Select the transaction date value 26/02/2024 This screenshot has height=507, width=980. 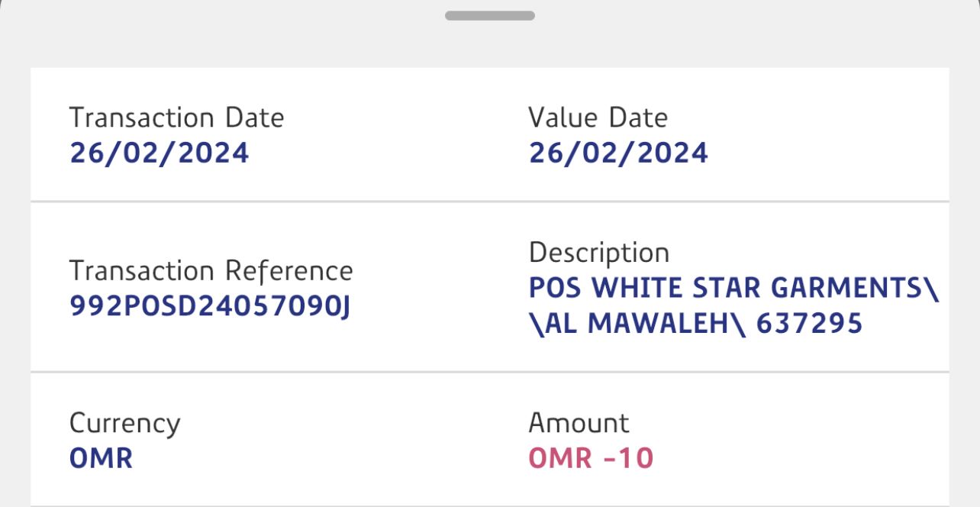159,153
